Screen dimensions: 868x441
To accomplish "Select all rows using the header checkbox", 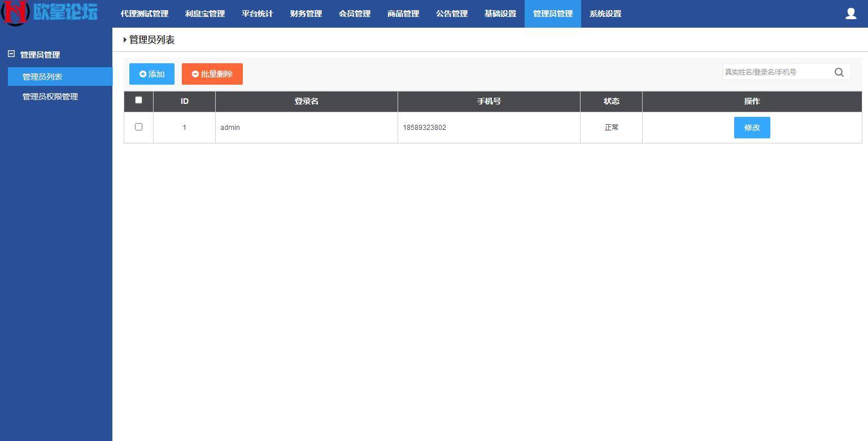I will pyautogui.click(x=138, y=99).
